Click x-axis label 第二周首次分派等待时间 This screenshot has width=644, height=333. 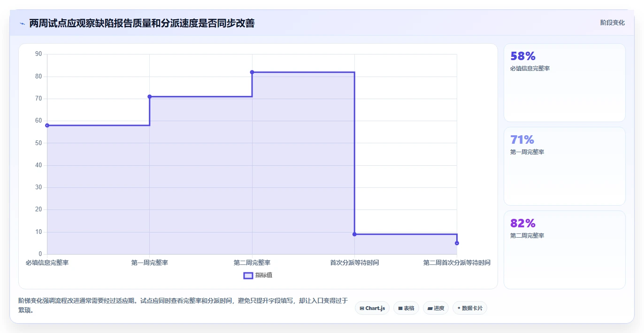pyautogui.click(x=457, y=263)
